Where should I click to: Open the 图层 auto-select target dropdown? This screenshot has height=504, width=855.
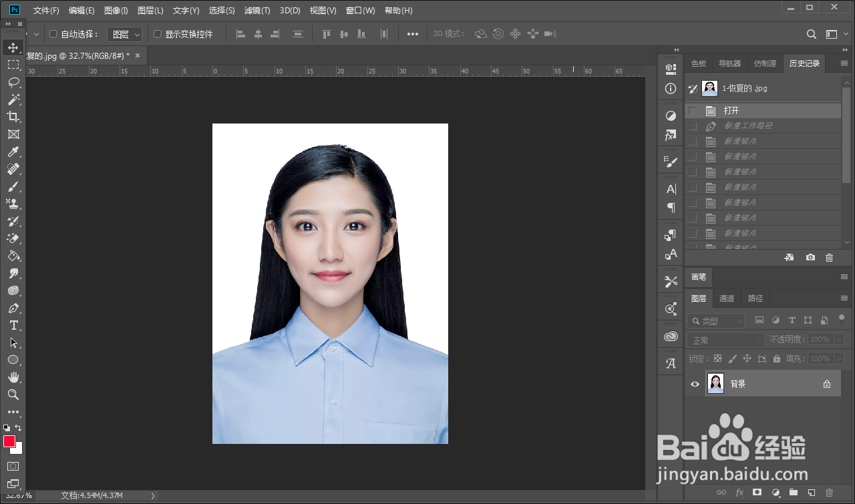(125, 34)
